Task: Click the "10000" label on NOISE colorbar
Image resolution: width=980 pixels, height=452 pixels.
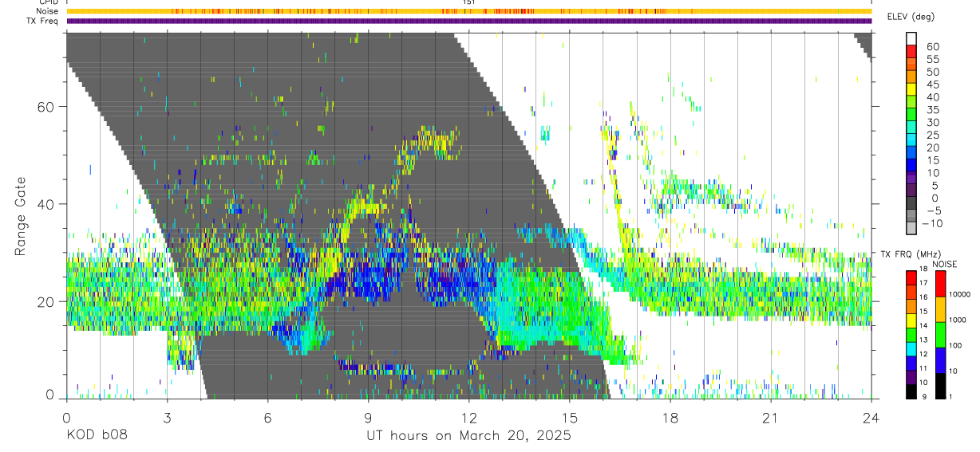Action: (x=959, y=294)
